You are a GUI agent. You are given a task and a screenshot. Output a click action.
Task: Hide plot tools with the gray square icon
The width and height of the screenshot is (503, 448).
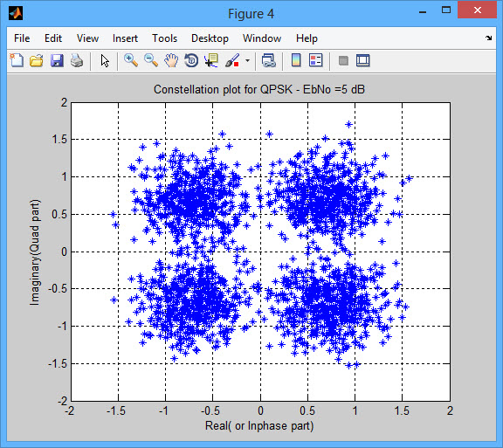[x=343, y=60]
